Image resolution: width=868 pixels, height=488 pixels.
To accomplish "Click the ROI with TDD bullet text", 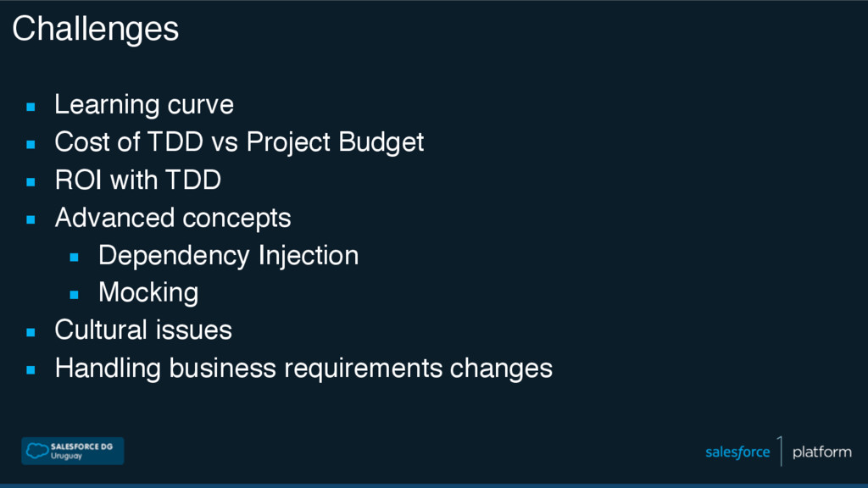I will tap(138, 180).
